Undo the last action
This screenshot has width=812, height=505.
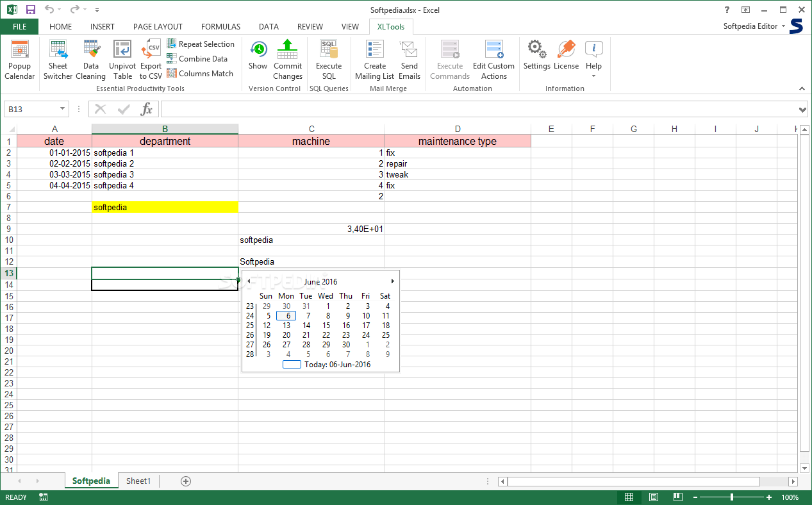[49, 10]
